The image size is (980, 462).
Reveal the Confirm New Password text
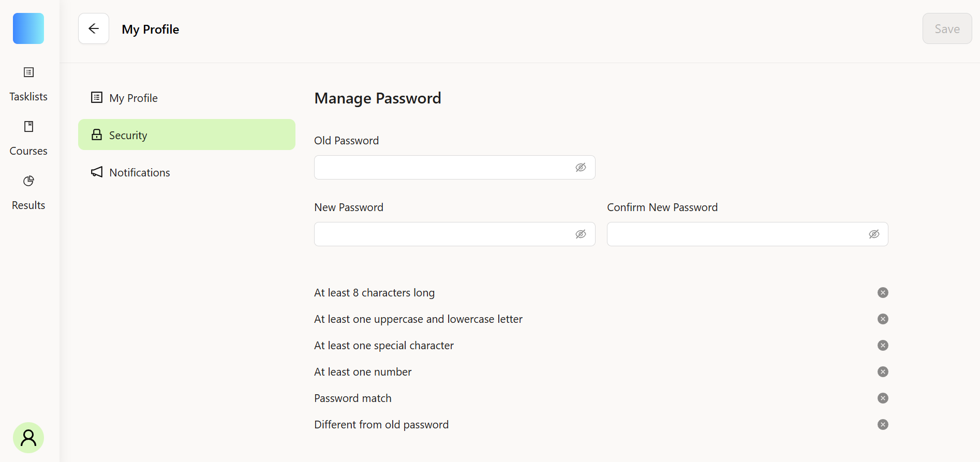(874, 234)
